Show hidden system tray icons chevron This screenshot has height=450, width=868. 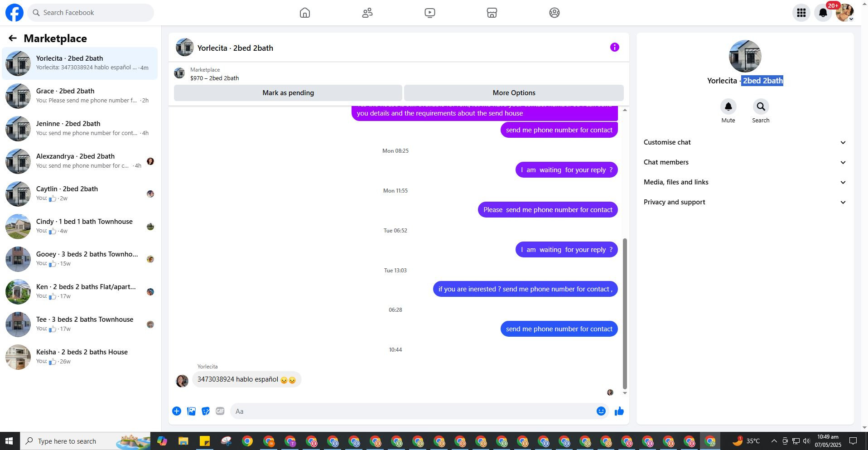[774, 441]
